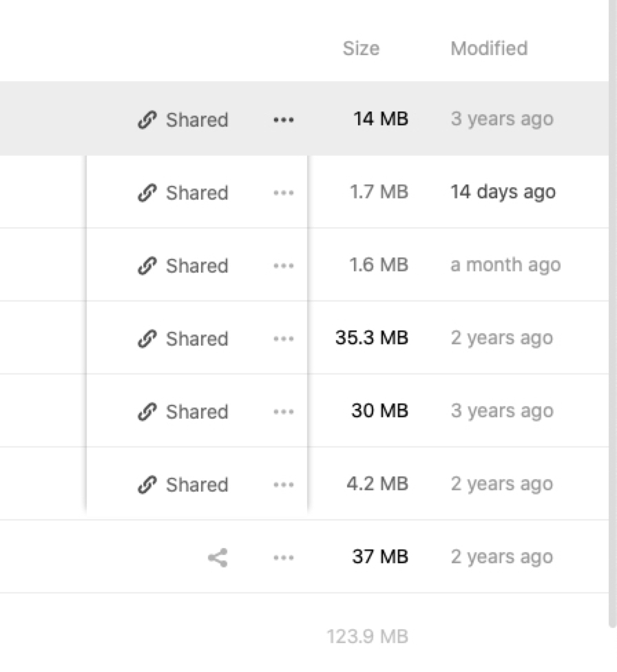Open the actions menu for the 35.3 MB file
Viewport: 617px width, 672px height.
click(283, 339)
